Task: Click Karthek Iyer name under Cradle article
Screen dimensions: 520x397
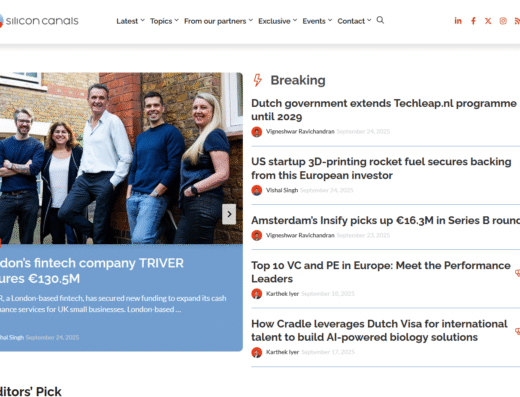Action: pos(282,352)
